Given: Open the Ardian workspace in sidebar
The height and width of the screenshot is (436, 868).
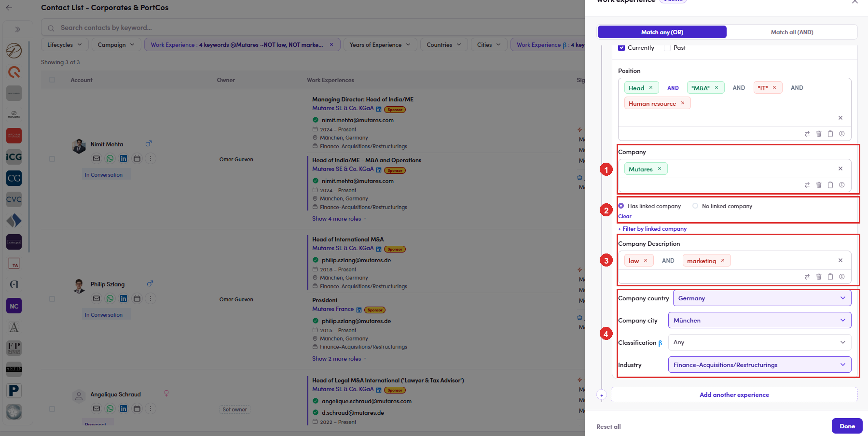Looking at the screenshot, I should point(14,136).
